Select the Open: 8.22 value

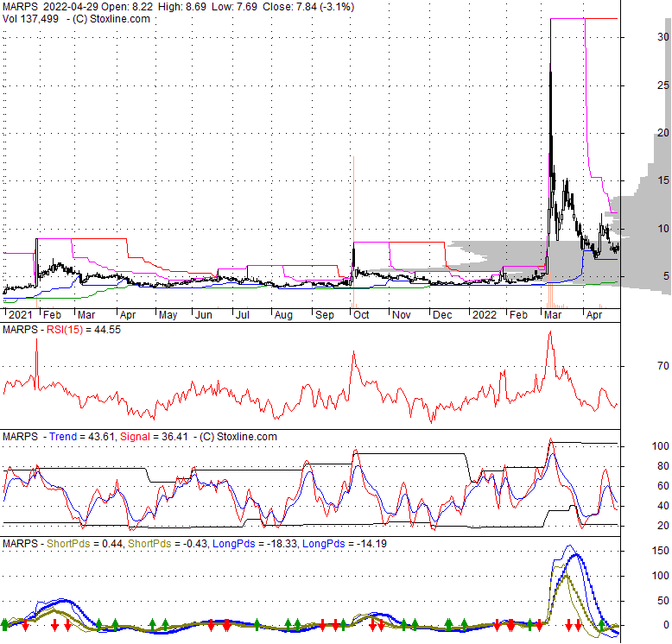coord(127,7)
